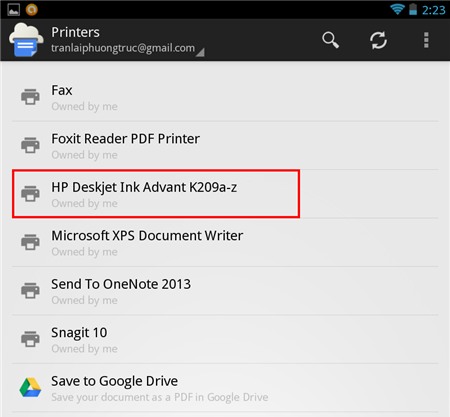
Task: Tap the Printers title
Action: (x=75, y=32)
